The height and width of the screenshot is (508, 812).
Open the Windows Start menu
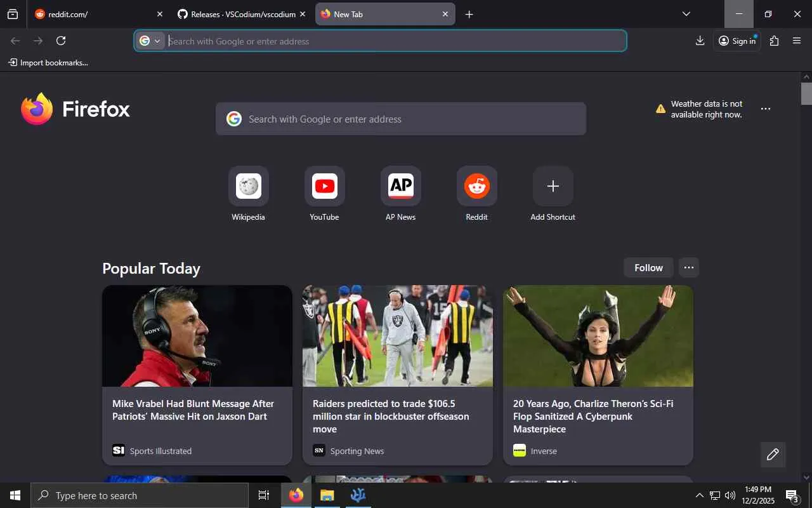click(15, 495)
